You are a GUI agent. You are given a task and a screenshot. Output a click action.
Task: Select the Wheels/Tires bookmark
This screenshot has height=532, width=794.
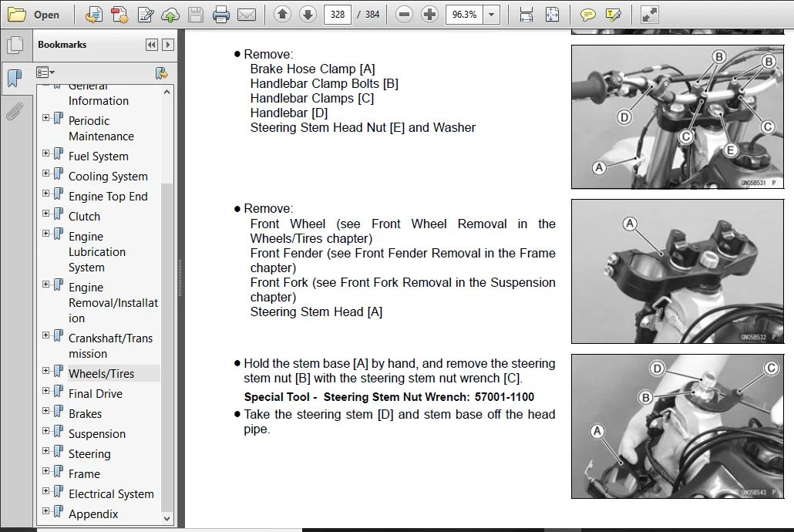tap(101, 374)
